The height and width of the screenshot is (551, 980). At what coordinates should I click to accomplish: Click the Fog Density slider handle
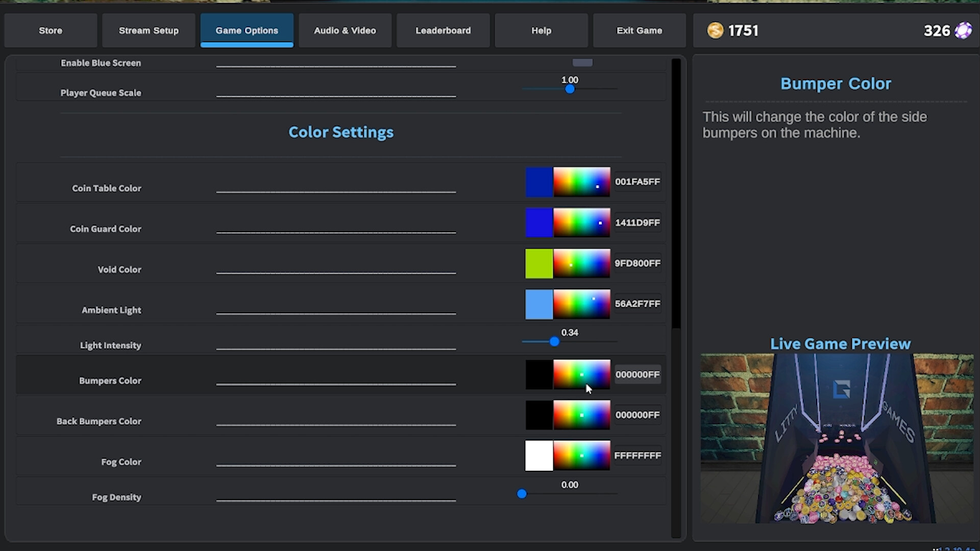pyautogui.click(x=522, y=494)
